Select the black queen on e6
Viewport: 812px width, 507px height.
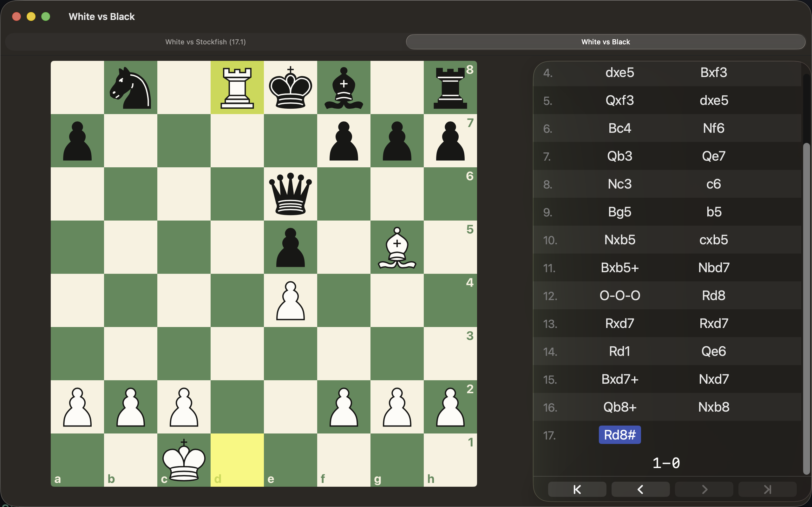coord(290,194)
